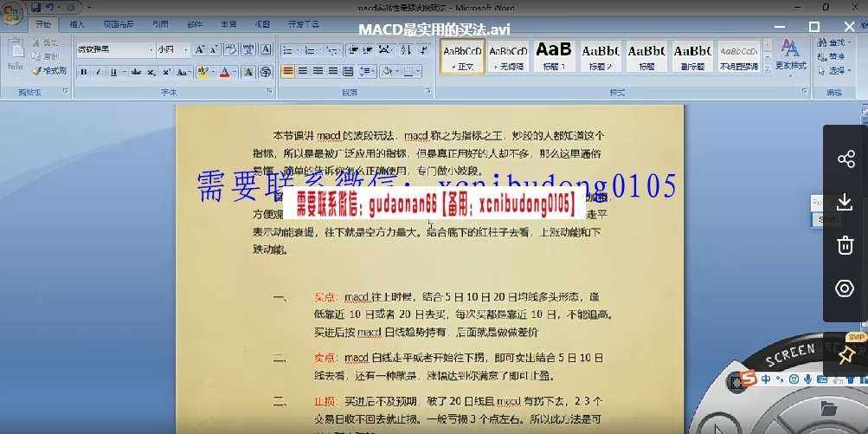Image resolution: width=868 pixels, height=434 pixels.
Task: Click Format Painter (格式刷)
Action: click(48, 70)
